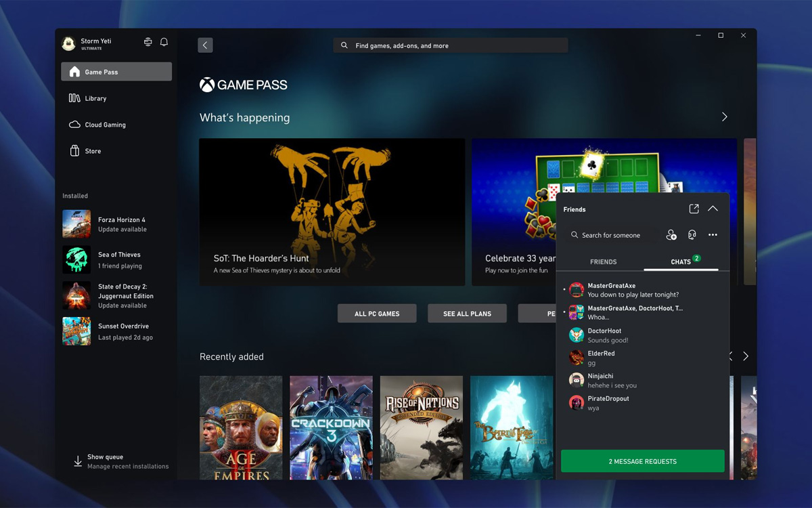Select State of Decay 2 game icon
Screen dimensions: 812x508
click(x=76, y=295)
